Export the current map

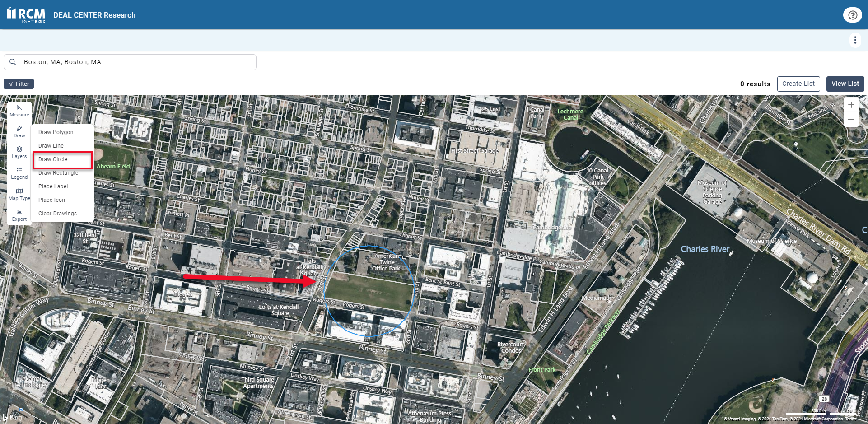[19, 215]
